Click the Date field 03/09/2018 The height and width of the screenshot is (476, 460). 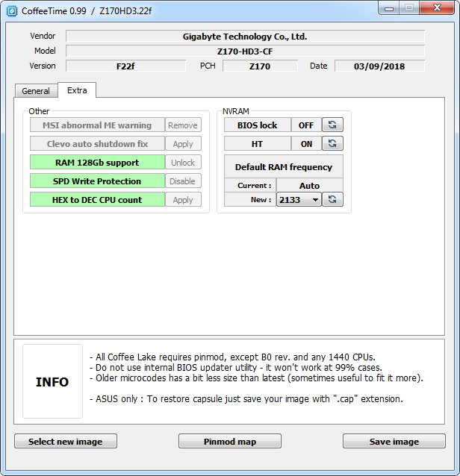point(379,66)
